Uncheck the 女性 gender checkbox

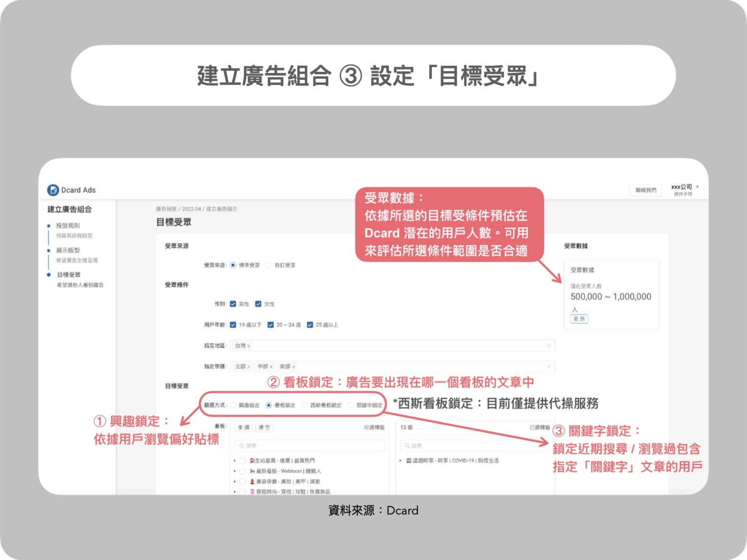tap(258, 304)
